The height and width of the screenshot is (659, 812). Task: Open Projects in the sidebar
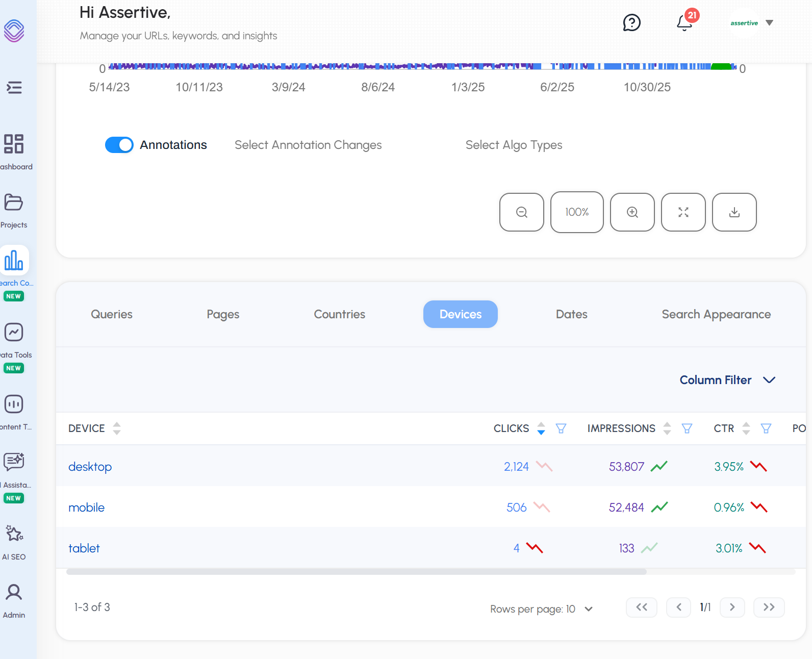pyautogui.click(x=14, y=210)
